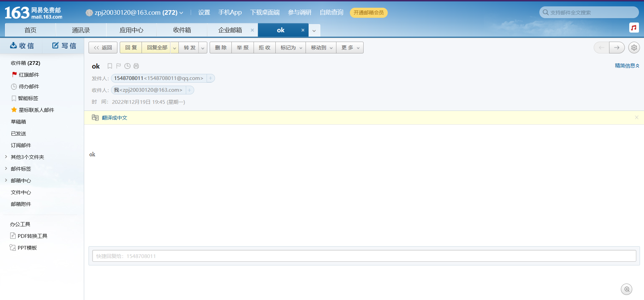This screenshot has height=300, width=644.
Task: Open 回复全部 dropdown arrow
Action: coord(174,48)
